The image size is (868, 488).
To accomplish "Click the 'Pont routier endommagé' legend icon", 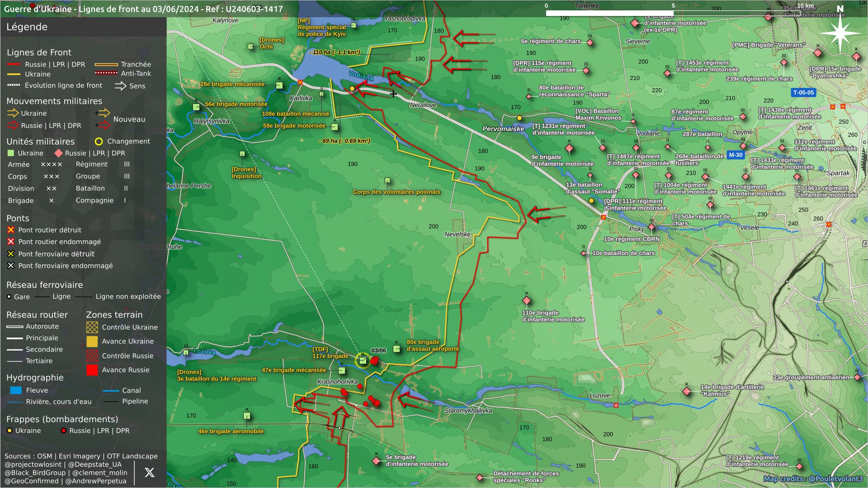I will [x=11, y=242].
